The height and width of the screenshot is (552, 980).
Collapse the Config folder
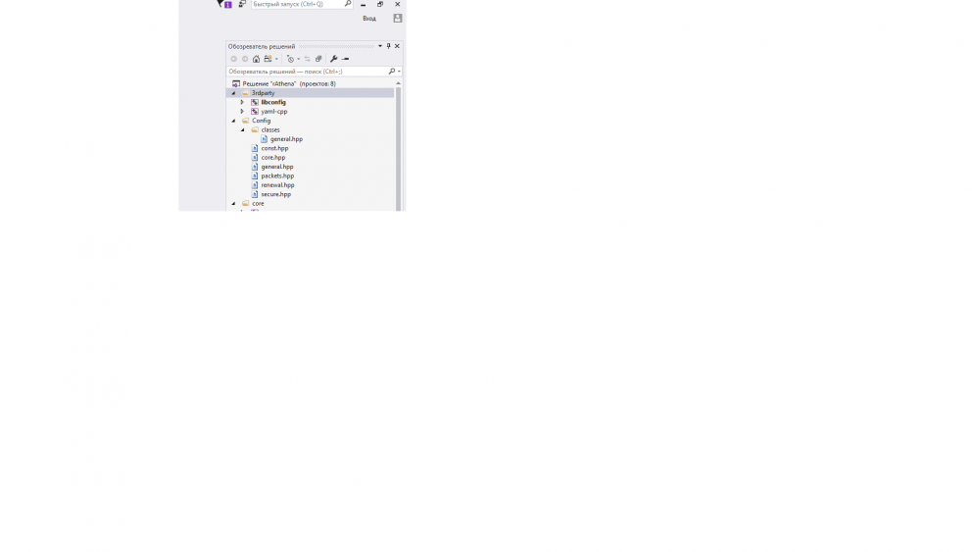pos(233,121)
